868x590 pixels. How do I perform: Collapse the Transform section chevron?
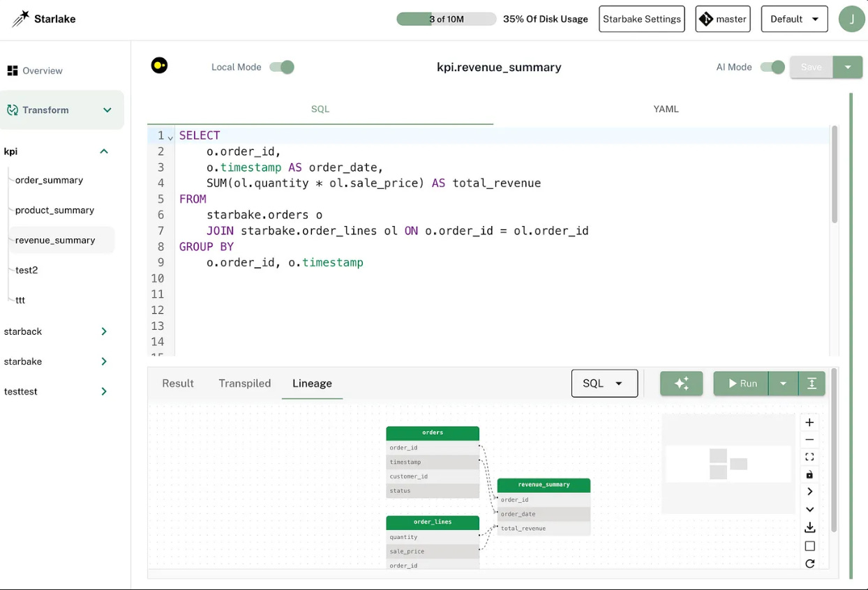pyautogui.click(x=107, y=110)
